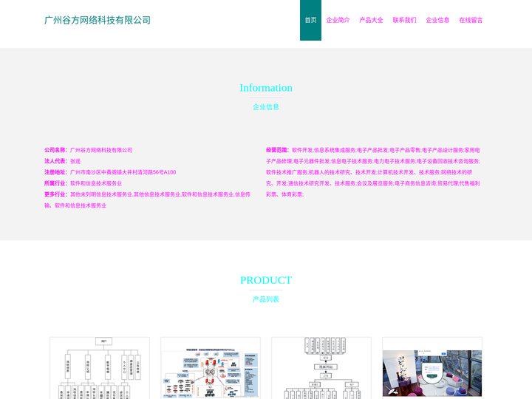Click the 法人代表 label

point(55,161)
